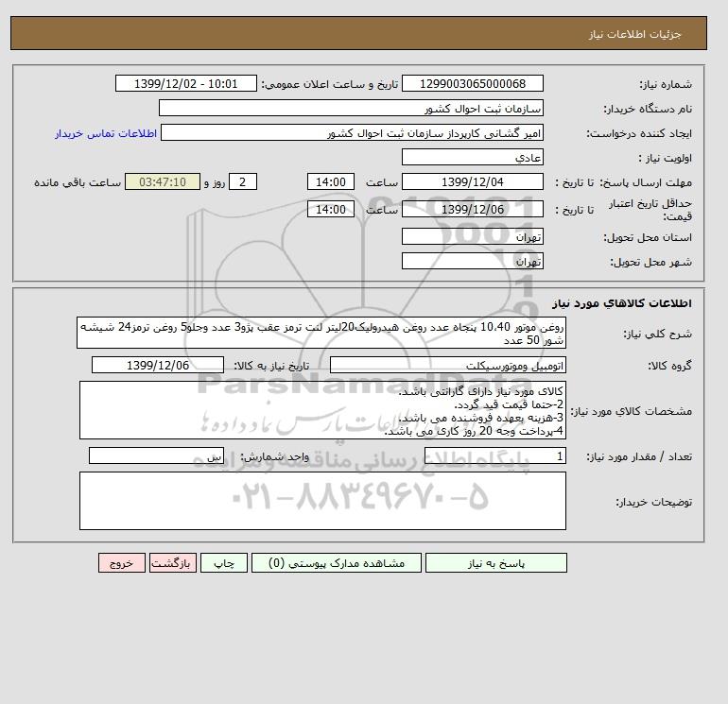This screenshot has width=728, height=704.
Task: Click the response deadline time 14:00 field
Action: (331, 182)
